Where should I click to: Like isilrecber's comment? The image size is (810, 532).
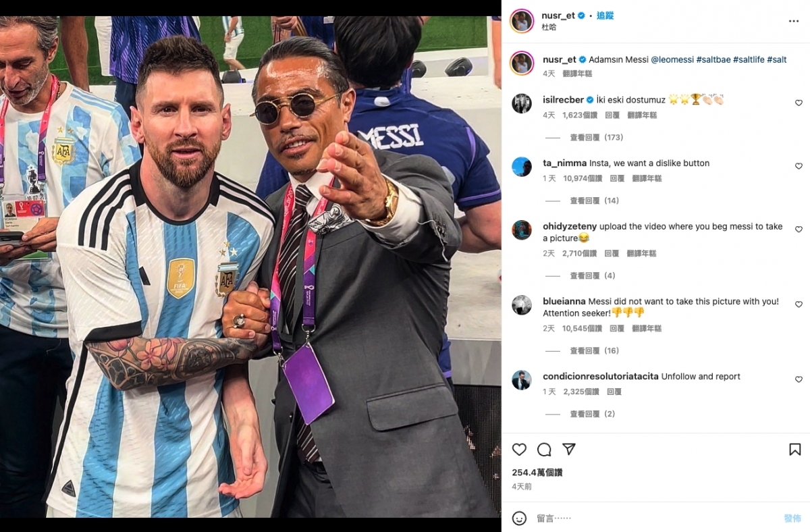pos(799,103)
